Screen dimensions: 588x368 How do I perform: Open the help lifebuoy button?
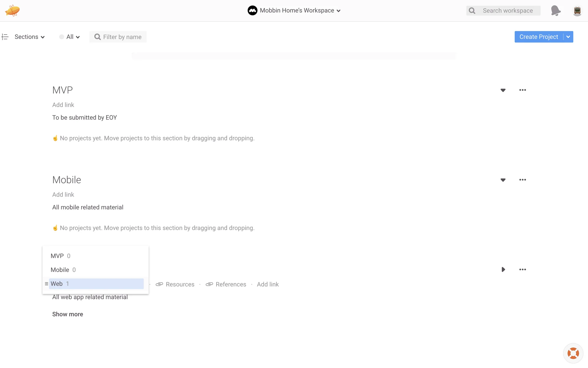(x=573, y=353)
